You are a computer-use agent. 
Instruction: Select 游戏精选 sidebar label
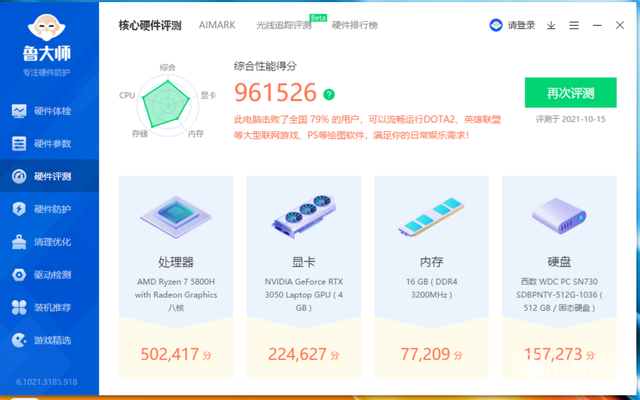[52, 340]
